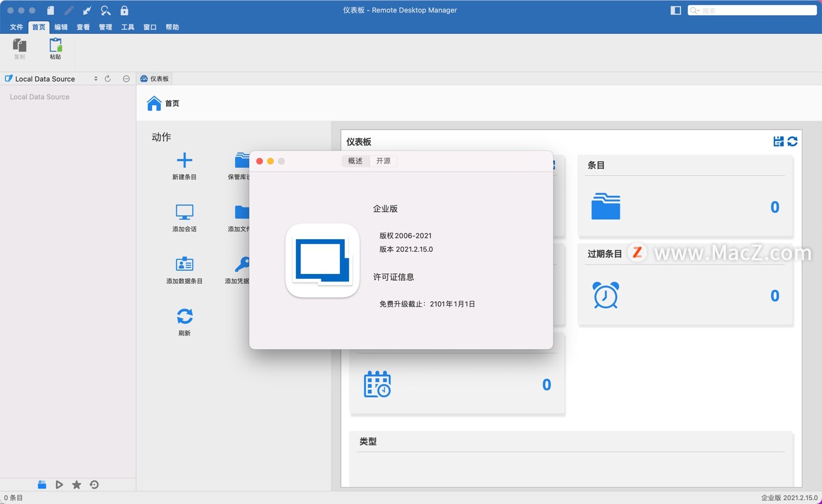Click the 刷新 refresh action icon
This screenshot has width=822, height=504.
click(x=185, y=316)
